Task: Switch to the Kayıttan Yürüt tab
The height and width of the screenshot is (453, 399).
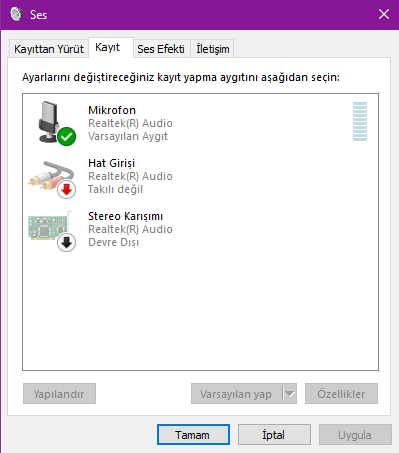Action: (49, 49)
